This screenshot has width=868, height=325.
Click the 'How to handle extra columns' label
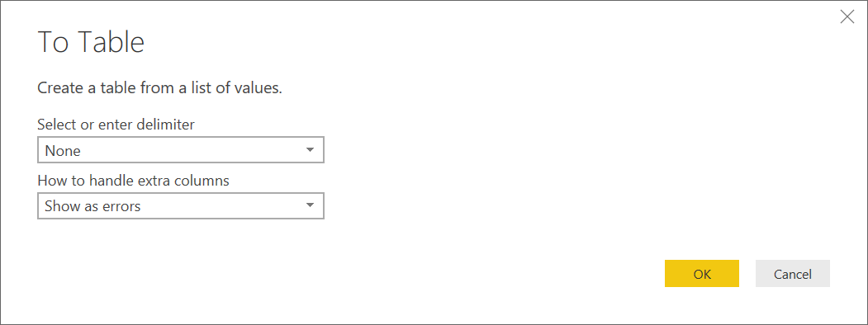(x=133, y=180)
